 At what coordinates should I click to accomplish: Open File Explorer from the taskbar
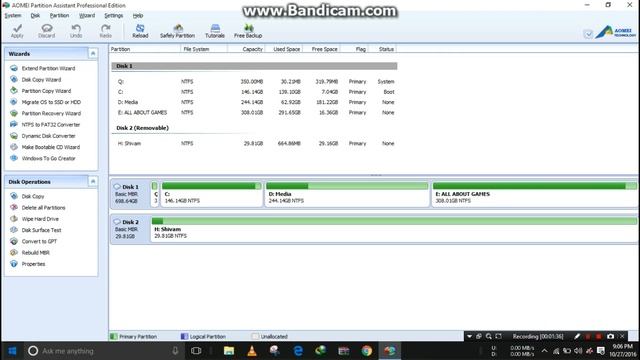pyautogui.click(x=229, y=351)
